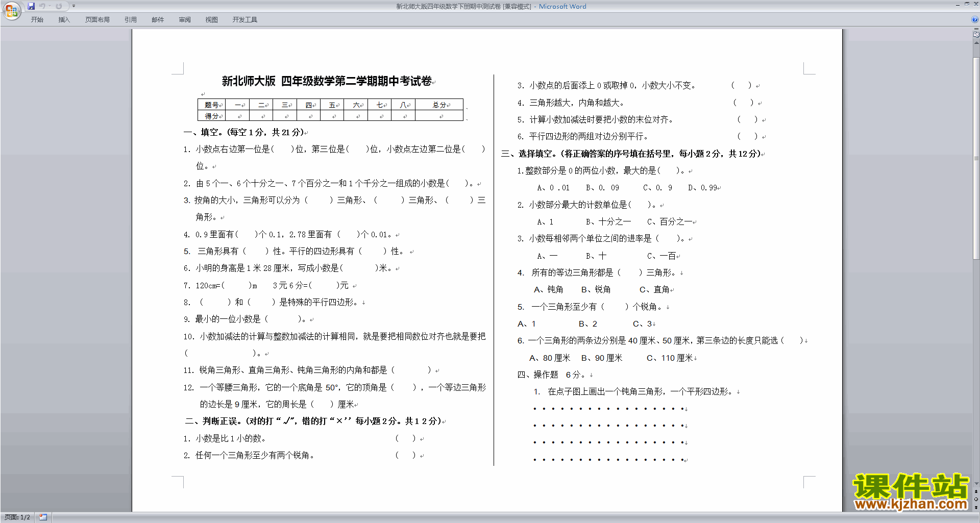Click the 八 column header cell
This screenshot has height=523, width=980.
point(403,105)
